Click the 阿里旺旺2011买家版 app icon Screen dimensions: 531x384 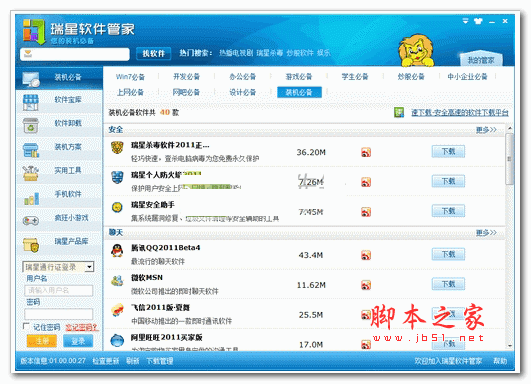tap(117, 340)
